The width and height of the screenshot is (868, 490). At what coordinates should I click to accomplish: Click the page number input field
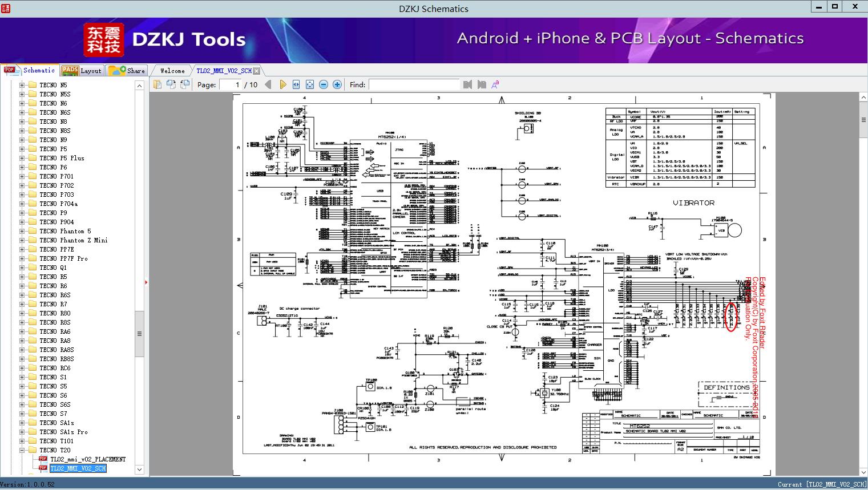point(230,84)
